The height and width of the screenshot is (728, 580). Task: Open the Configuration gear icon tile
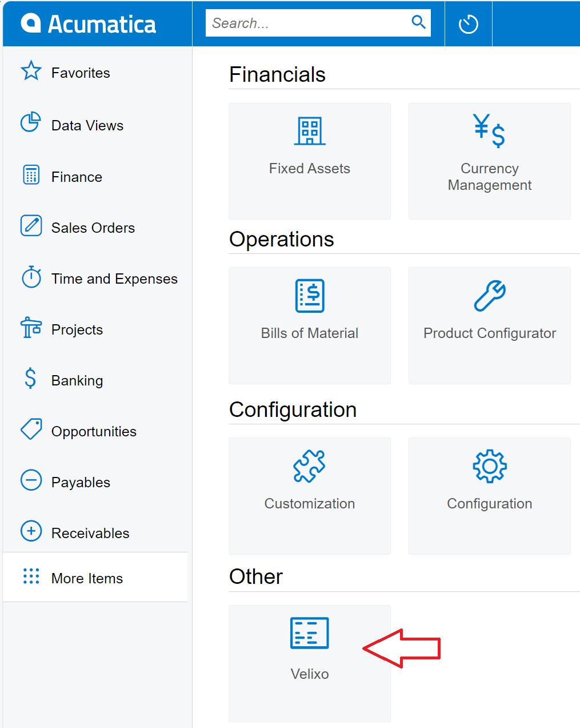[490, 466]
